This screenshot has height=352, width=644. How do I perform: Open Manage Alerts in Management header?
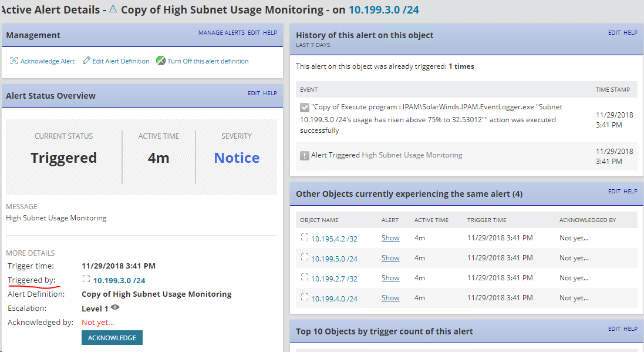pos(221,32)
